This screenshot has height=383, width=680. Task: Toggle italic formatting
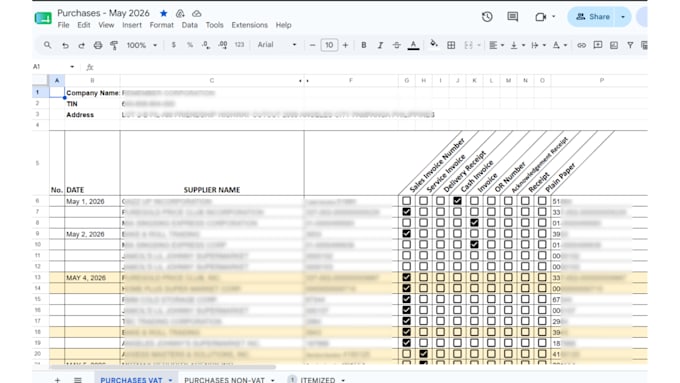tap(380, 45)
